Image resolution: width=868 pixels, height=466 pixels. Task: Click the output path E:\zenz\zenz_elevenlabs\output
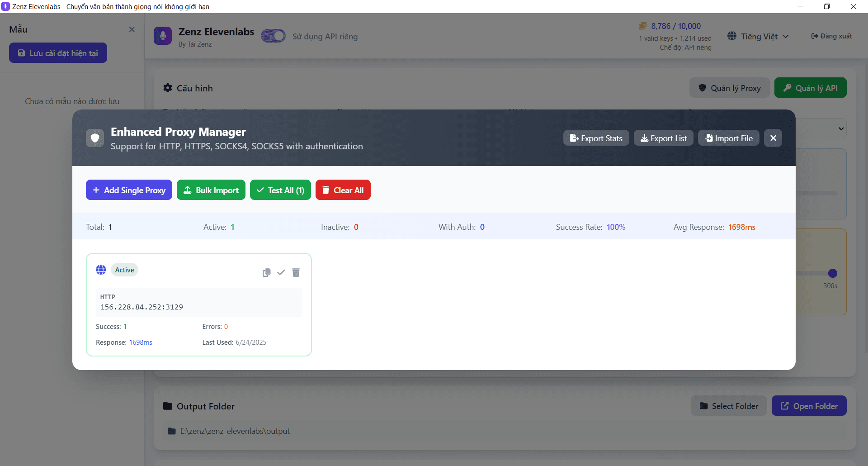click(x=235, y=431)
